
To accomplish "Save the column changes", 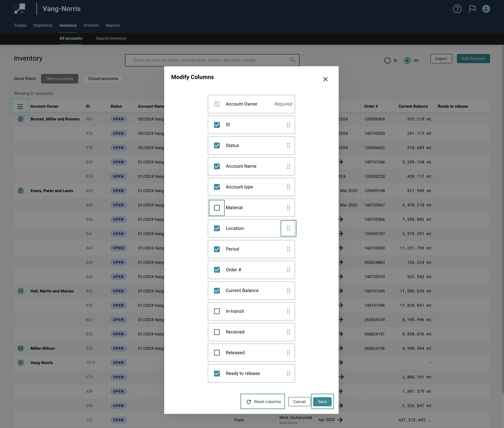I will (322, 402).
